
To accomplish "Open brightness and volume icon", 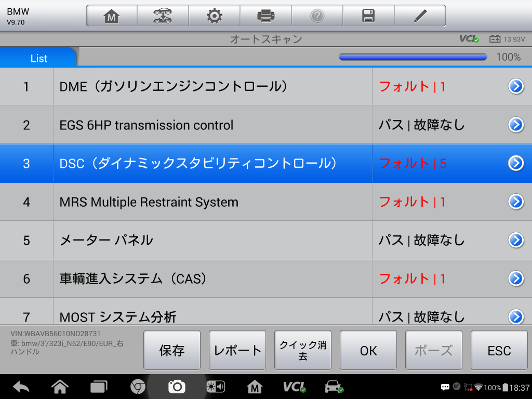I will click(216, 387).
